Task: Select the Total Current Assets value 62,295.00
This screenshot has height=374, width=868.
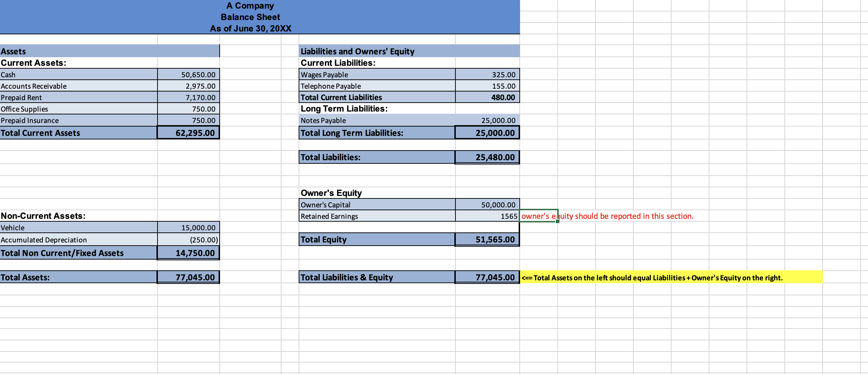Action: click(x=188, y=133)
